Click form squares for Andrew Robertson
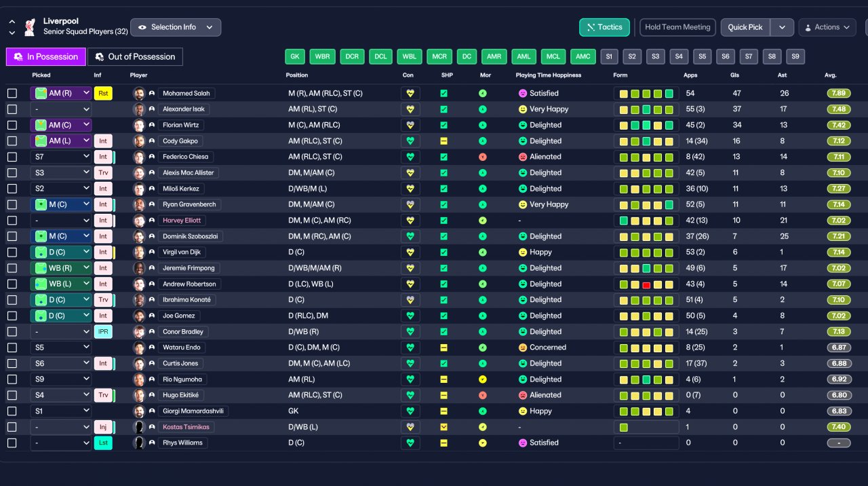Screen dimensions: 868x486 pyautogui.click(x=646, y=284)
